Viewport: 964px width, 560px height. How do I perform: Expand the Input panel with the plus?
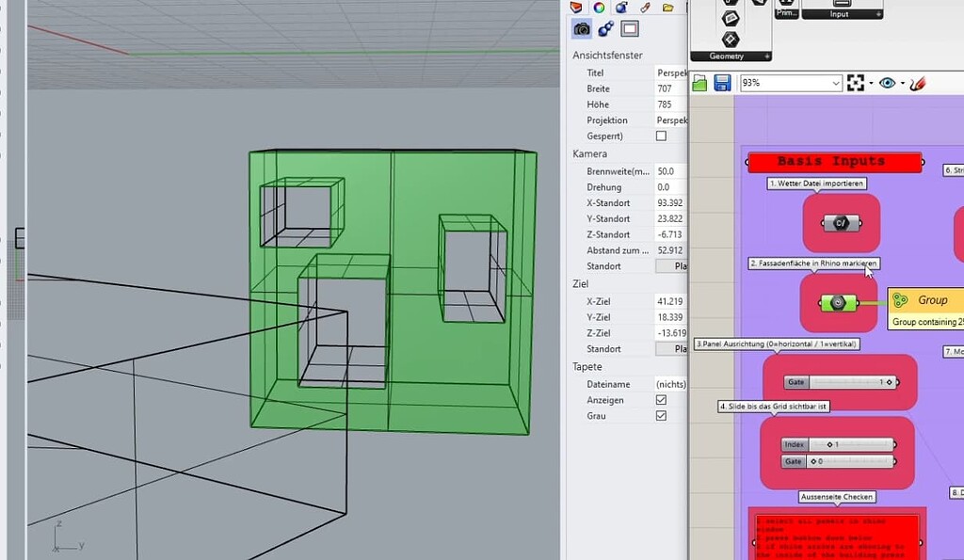[878, 14]
